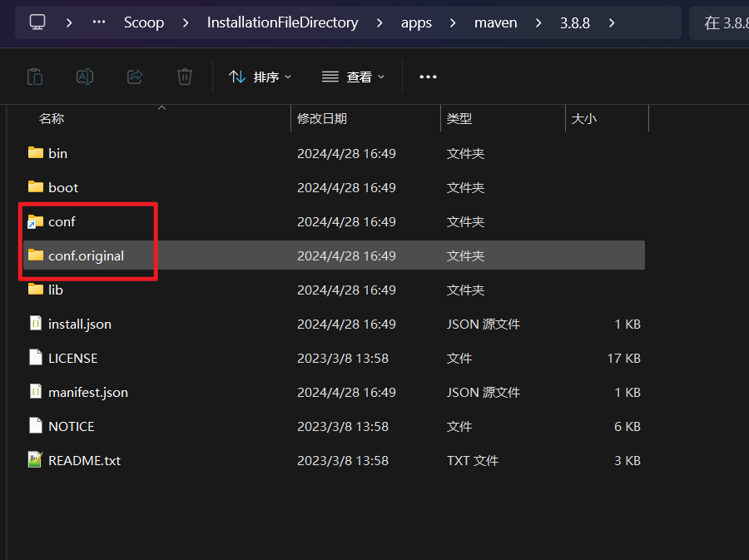The image size is (749, 560).
Task: Open the 查看 view dropdown
Action: coord(353,77)
